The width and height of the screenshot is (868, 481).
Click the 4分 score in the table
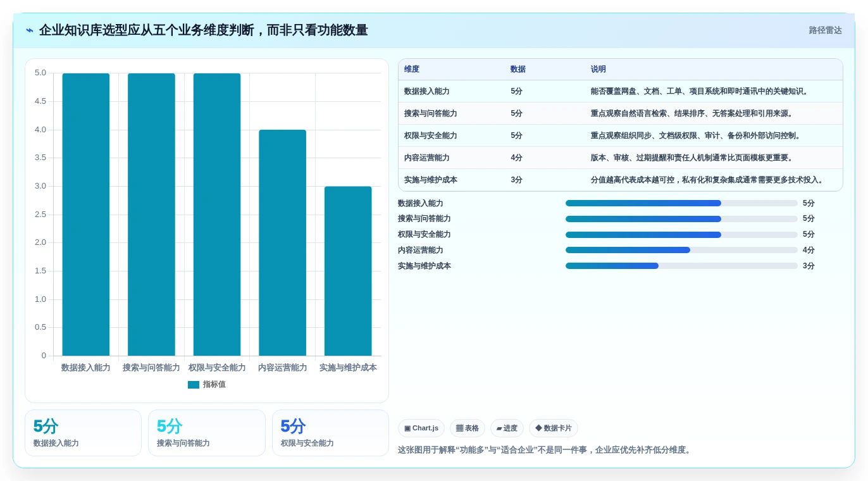click(517, 158)
